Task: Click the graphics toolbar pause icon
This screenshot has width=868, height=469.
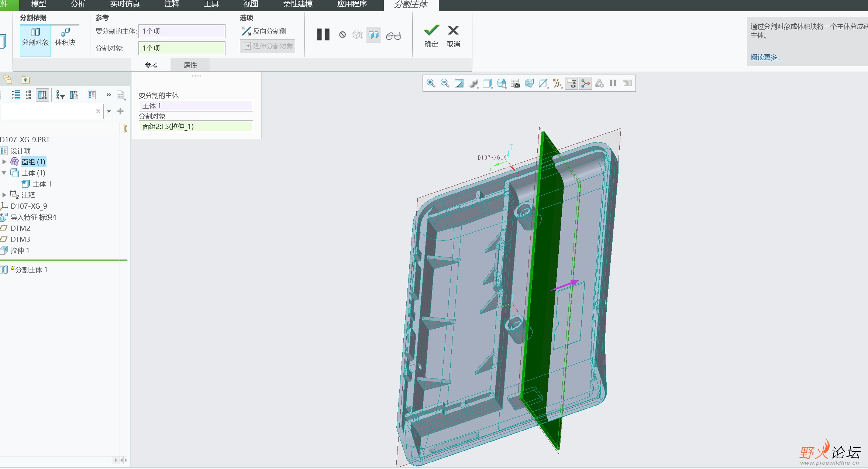Action: coord(613,83)
